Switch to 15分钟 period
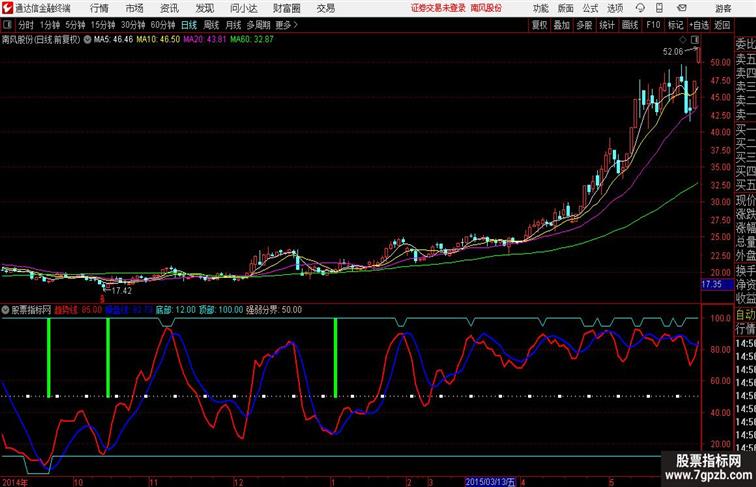Screen dimensions: 756x487 coord(103,25)
